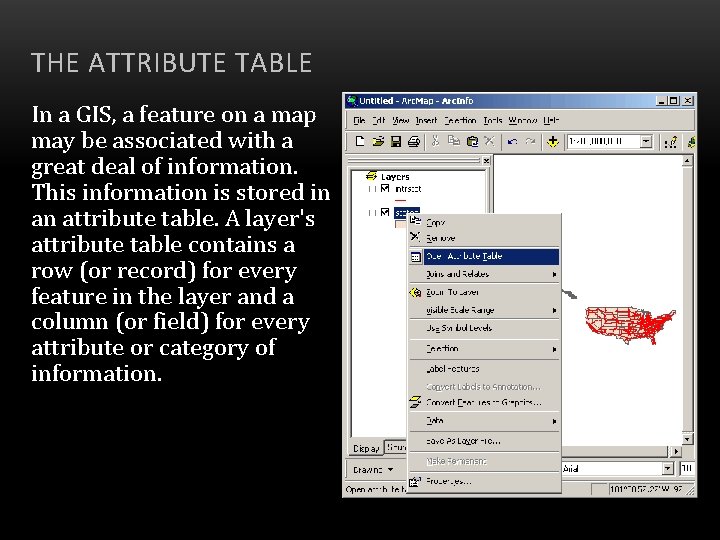Click Copy icon in context menu
The image size is (720, 540).
click(x=415, y=221)
